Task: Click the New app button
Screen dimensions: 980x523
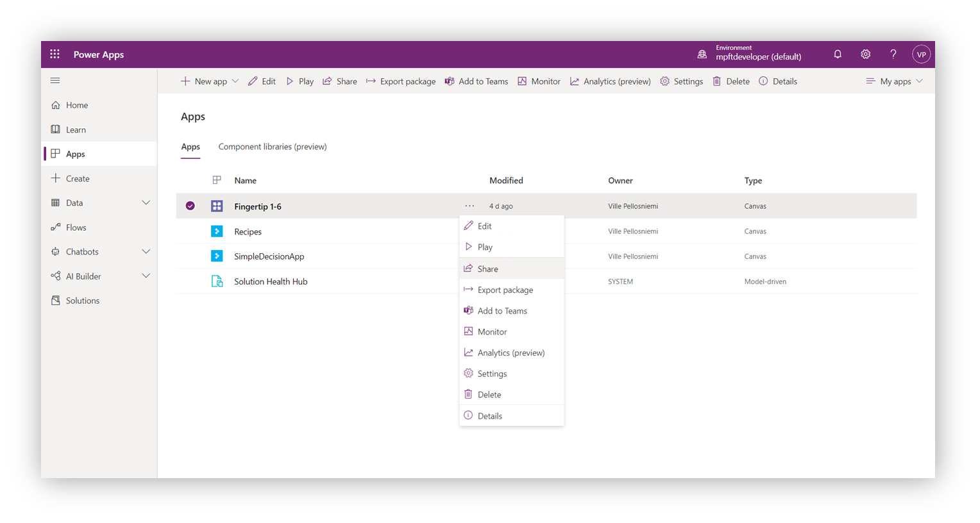Action: pos(204,81)
